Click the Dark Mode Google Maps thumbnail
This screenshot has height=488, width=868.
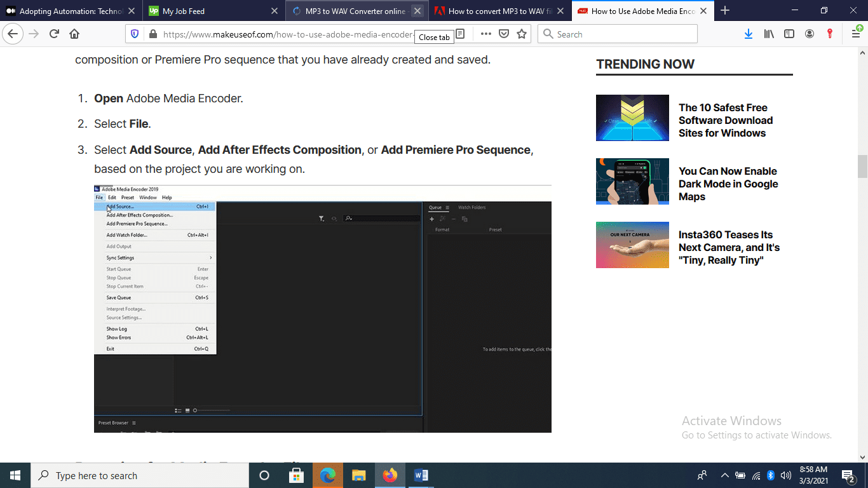[632, 181]
